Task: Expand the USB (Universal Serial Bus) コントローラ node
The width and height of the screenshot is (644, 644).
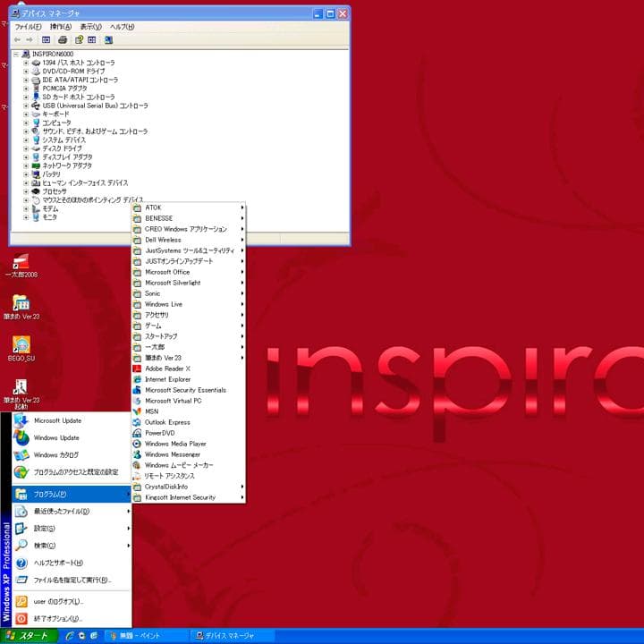Action: (27, 106)
